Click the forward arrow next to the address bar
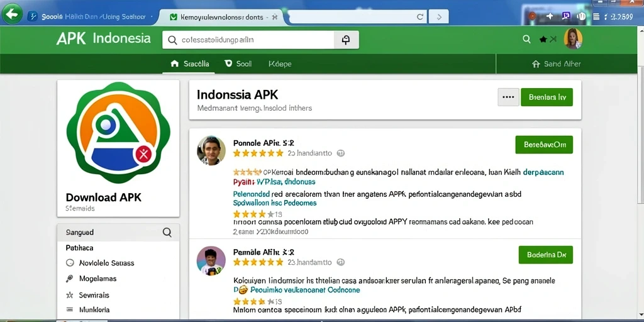Viewport: 644px width, 322px height. coord(438,17)
